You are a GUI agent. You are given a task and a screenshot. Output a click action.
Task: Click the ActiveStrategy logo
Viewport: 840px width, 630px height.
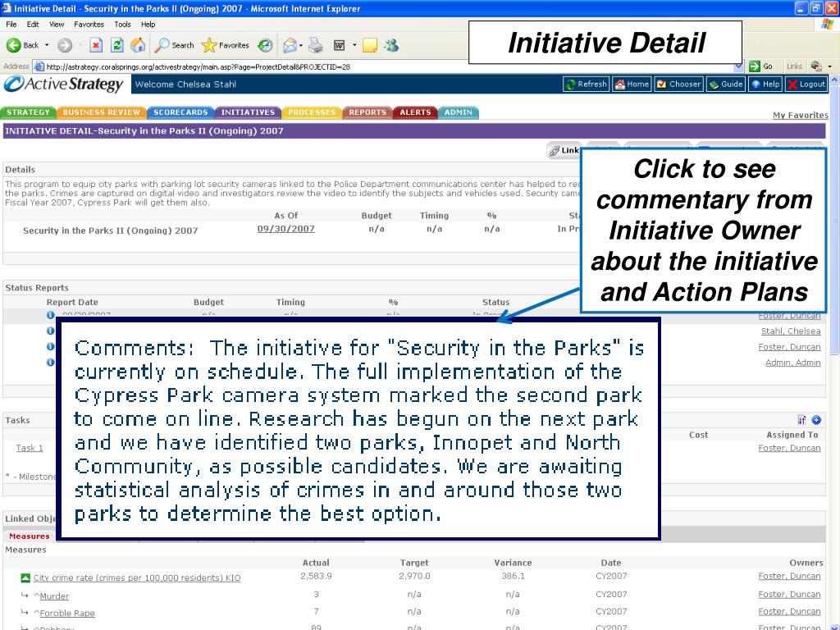(64, 84)
